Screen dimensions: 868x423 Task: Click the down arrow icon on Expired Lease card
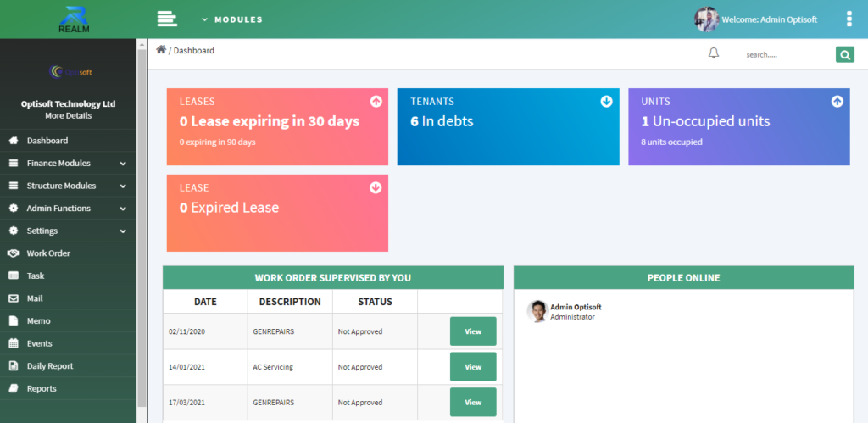[376, 187]
